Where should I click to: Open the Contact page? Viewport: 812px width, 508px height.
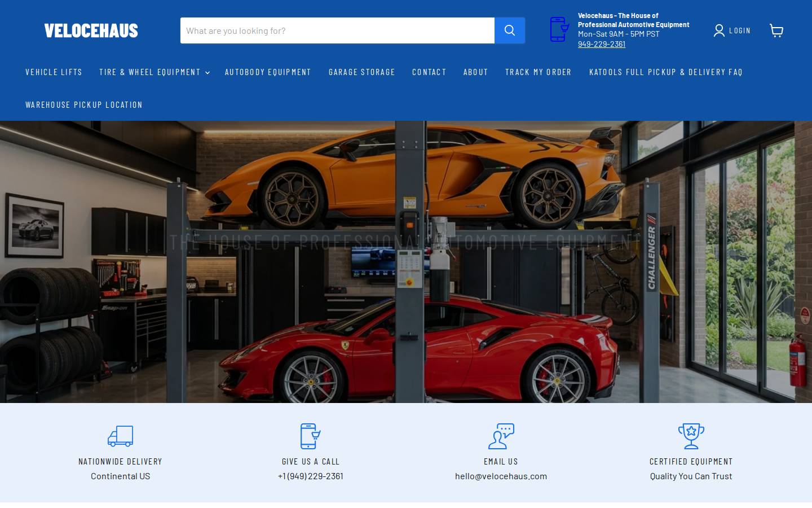[x=429, y=72]
